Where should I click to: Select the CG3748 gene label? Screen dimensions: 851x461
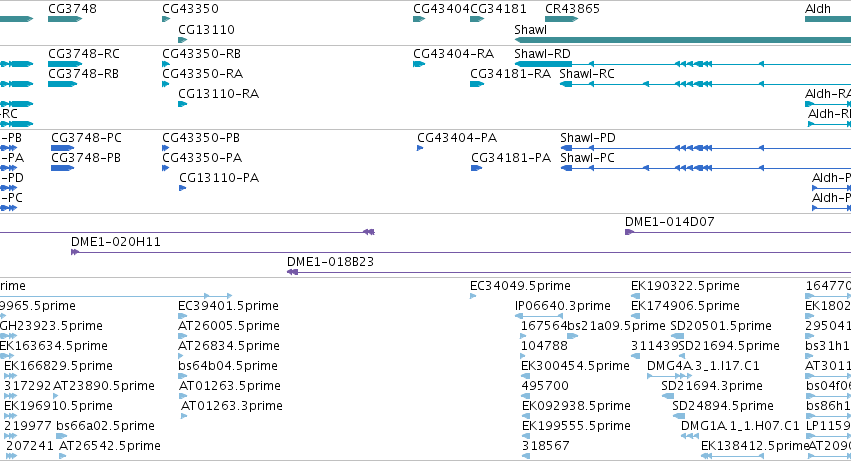click(72, 9)
